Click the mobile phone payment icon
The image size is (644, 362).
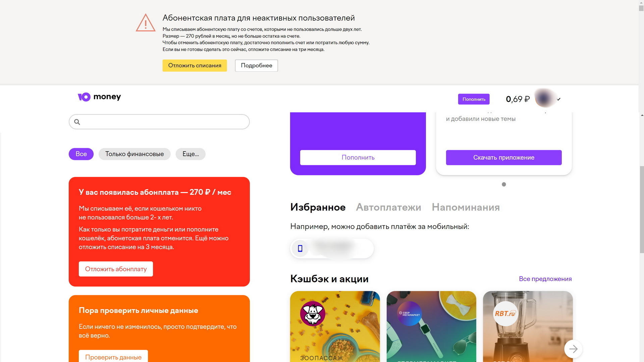pyautogui.click(x=300, y=248)
